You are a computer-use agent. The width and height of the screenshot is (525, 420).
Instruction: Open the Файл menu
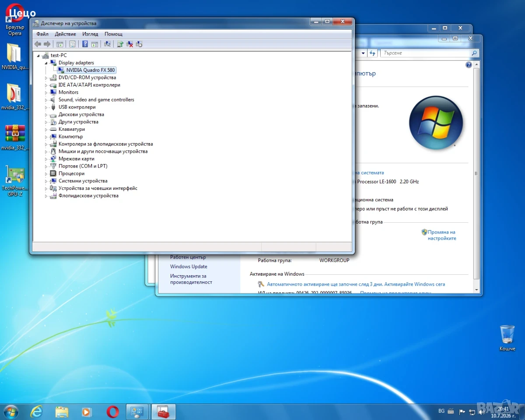tap(42, 34)
